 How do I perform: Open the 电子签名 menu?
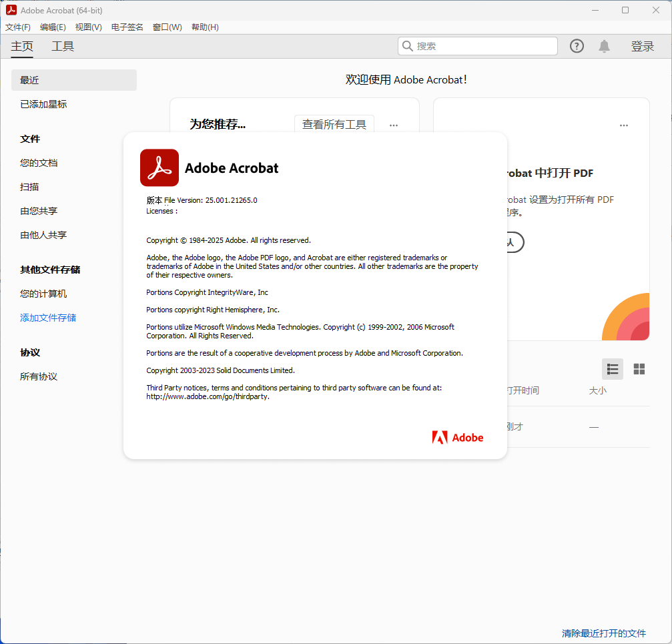pos(127,27)
